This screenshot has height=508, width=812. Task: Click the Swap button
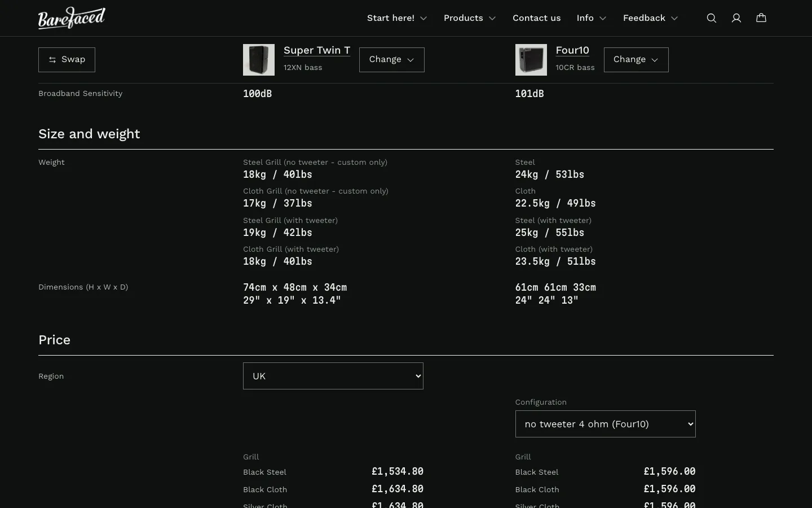tap(67, 60)
